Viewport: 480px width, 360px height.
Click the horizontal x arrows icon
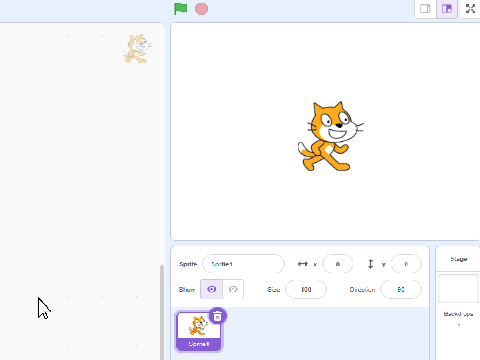click(x=303, y=264)
